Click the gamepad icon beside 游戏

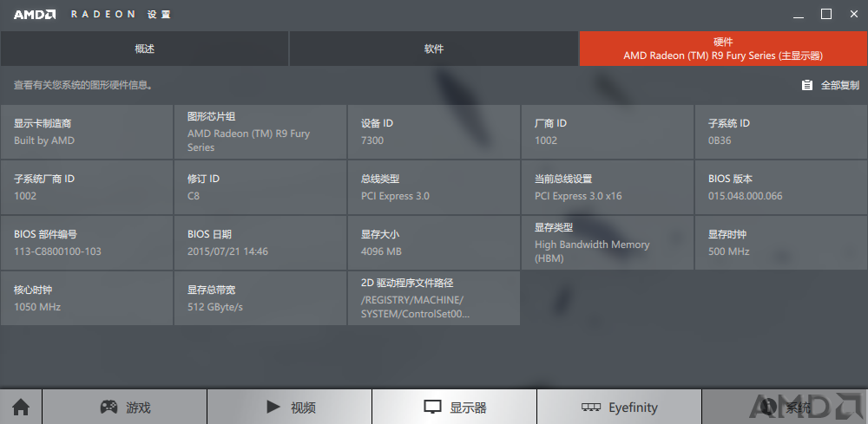[x=108, y=408]
